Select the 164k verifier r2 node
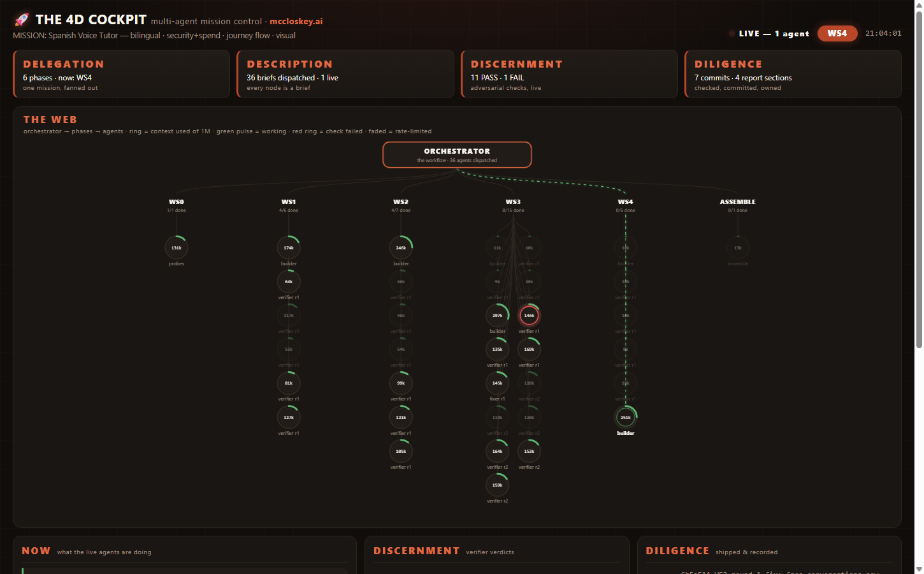 (x=498, y=451)
